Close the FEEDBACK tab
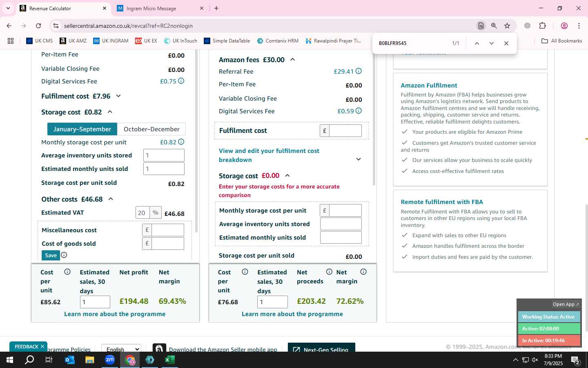This screenshot has width=588, height=368. click(x=42, y=346)
